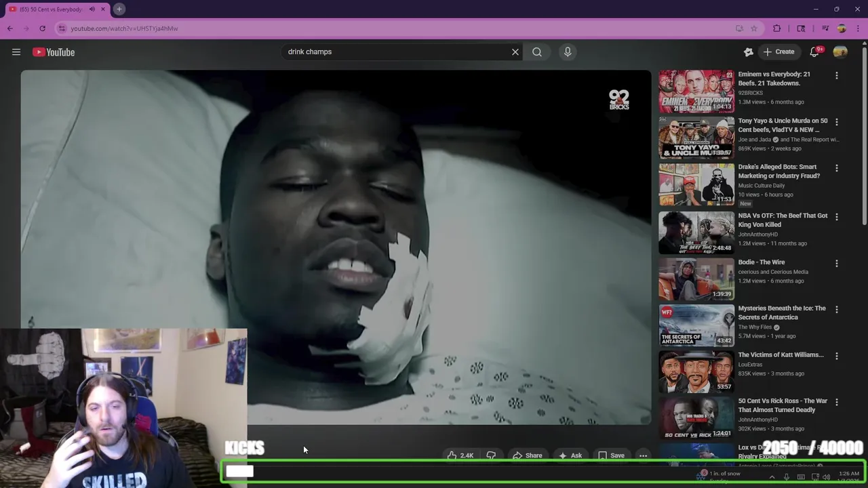Open Tony Yayo & Uncle Murda thumbnail

click(696, 138)
